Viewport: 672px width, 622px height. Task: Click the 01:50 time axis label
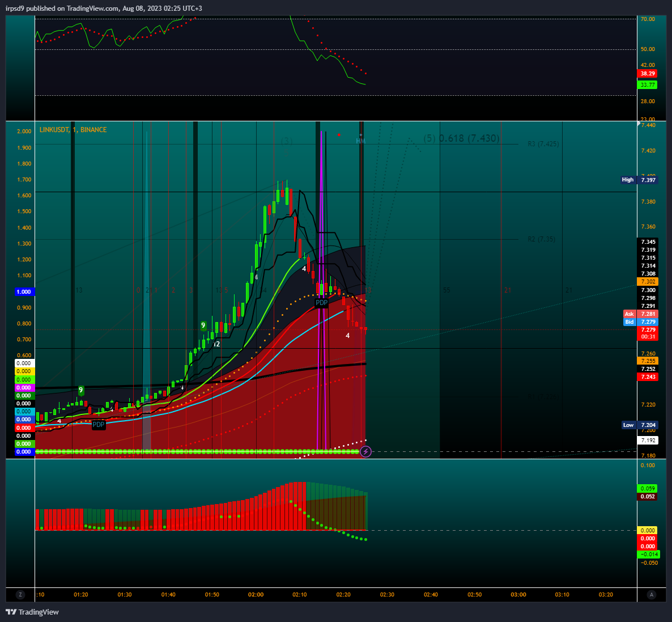[x=212, y=595]
